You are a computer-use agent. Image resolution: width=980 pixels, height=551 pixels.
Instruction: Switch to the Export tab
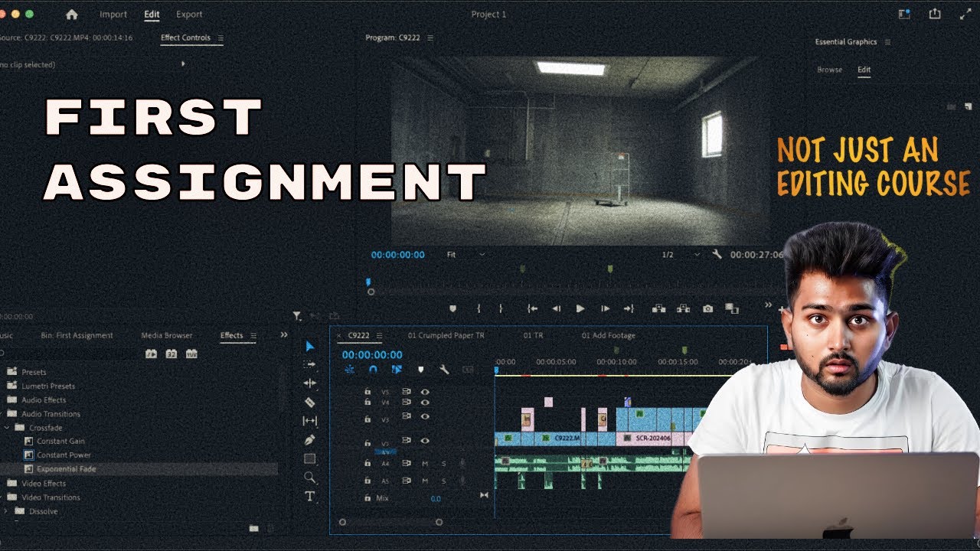189,15
